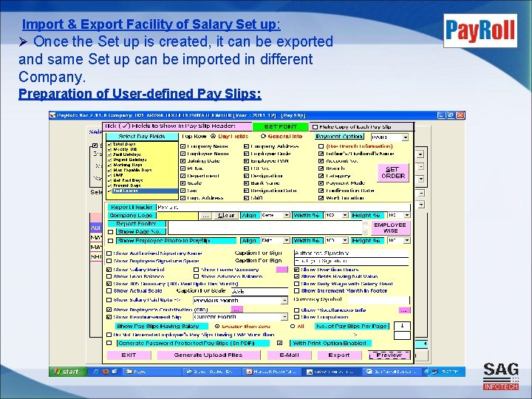Click the SET FONT button
Screen dimensions: 532x399
tap(281, 127)
